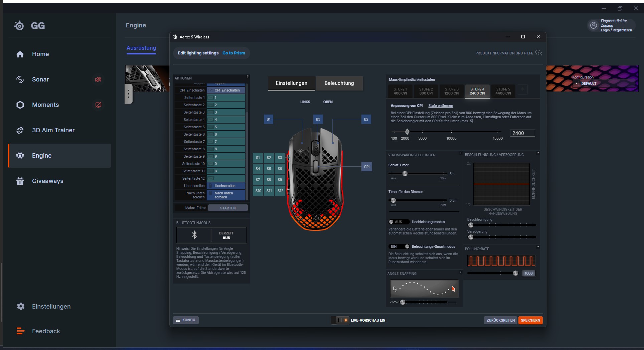This screenshot has height=350, width=644.
Task: Open action selector for Hochscrollen row
Action: coord(226,186)
